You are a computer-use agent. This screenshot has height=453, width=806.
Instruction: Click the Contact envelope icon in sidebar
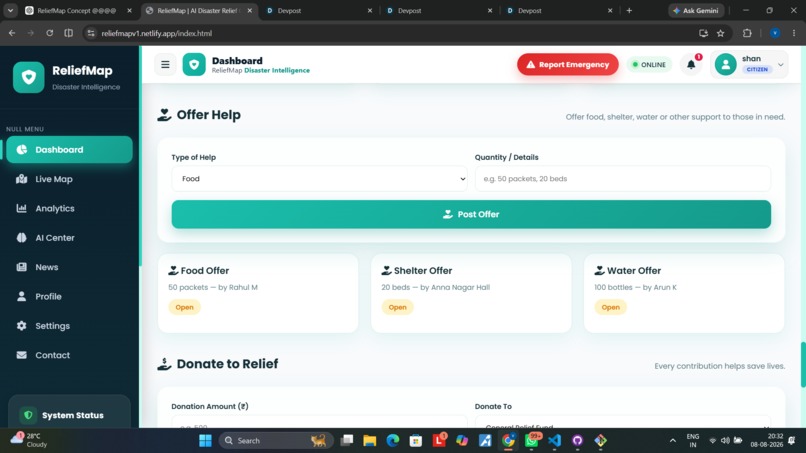(x=22, y=355)
